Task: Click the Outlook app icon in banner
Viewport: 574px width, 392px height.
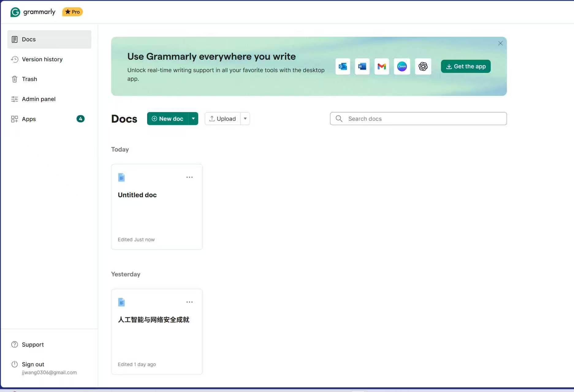Action: click(343, 66)
